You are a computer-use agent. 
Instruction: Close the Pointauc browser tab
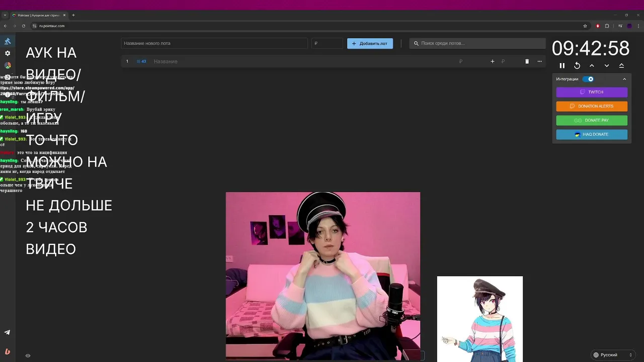point(64,15)
